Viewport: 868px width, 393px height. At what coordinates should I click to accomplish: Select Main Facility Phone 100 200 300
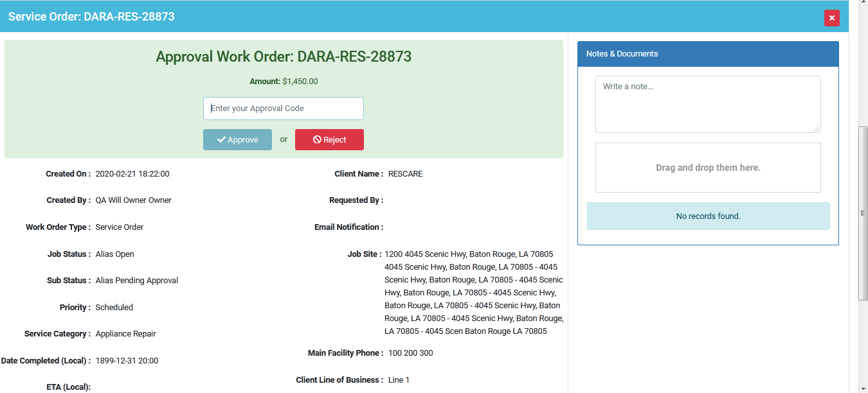point(411,353)
